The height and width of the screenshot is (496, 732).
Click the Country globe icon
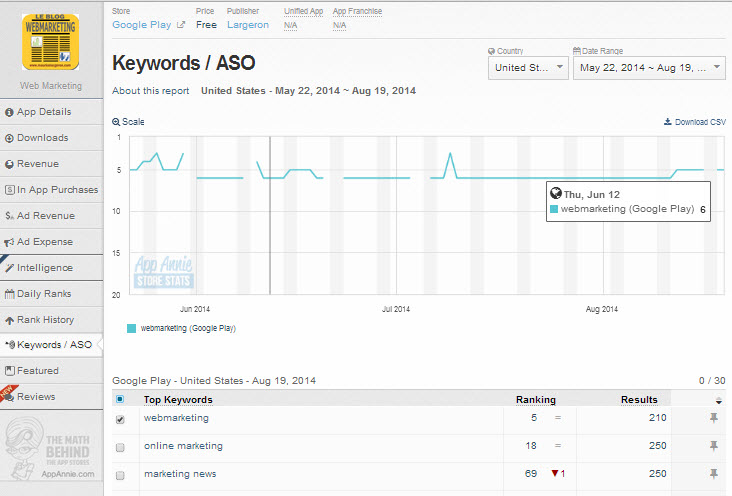tap(491, 51)
